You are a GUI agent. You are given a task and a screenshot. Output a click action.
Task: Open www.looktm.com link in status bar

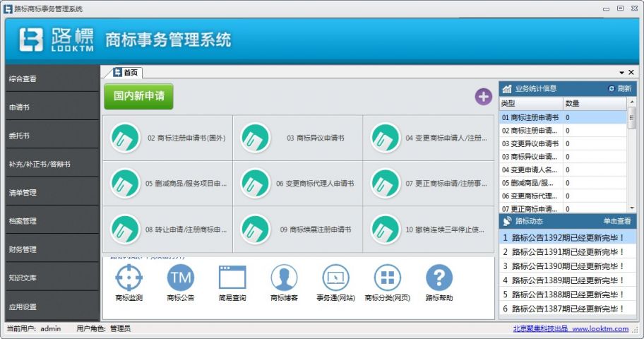600,329
